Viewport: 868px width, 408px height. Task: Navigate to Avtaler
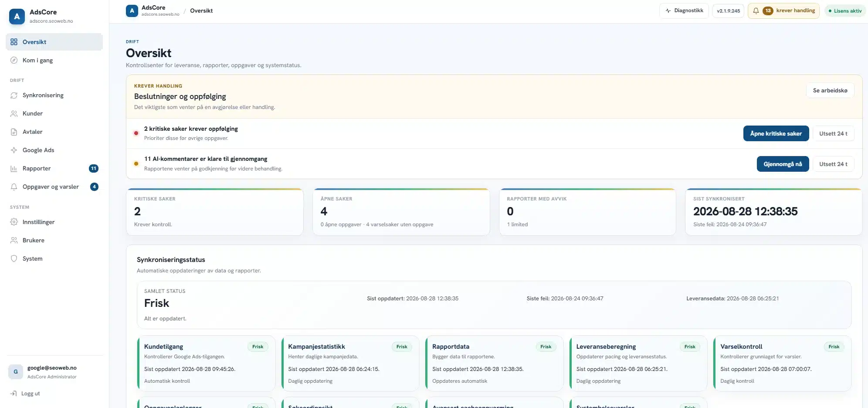click(x=54, y=132)
